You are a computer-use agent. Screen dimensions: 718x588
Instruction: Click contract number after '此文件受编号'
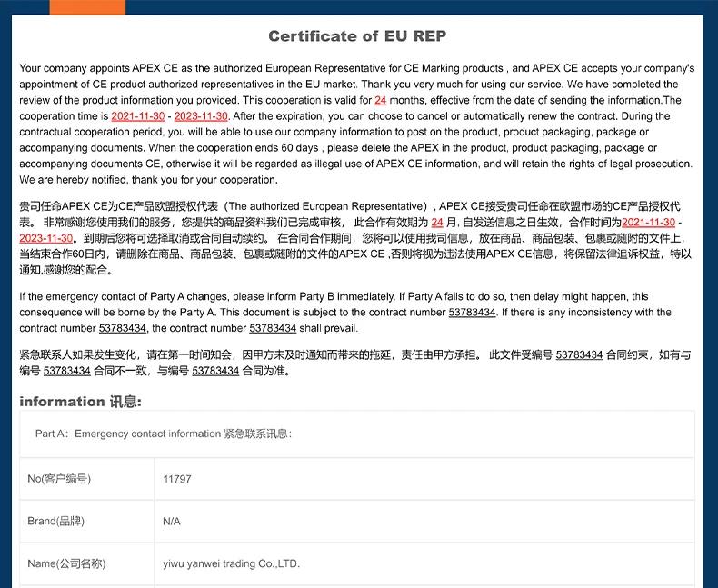(x=579, y=355)
